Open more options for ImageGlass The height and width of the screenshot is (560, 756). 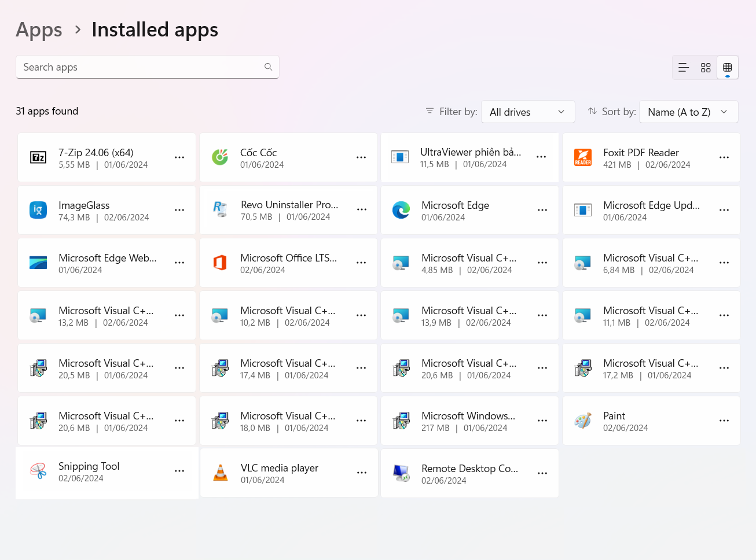[179, 210]
